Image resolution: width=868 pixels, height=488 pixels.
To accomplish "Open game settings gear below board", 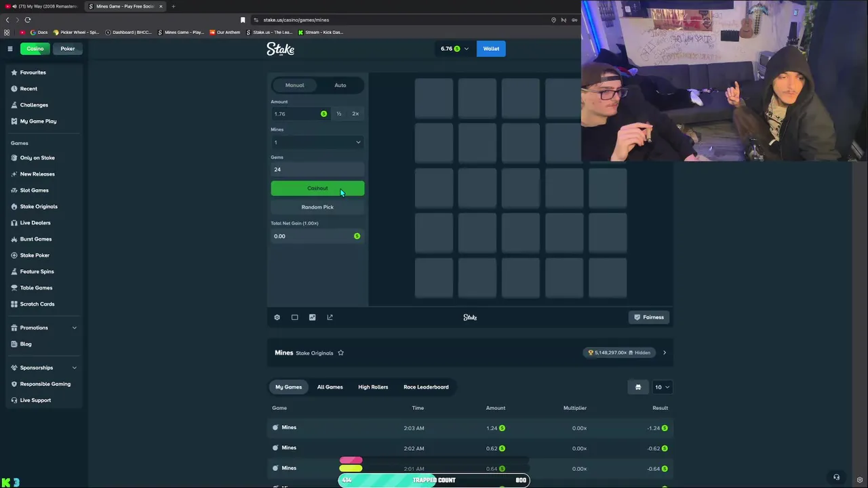I will 277,317.
